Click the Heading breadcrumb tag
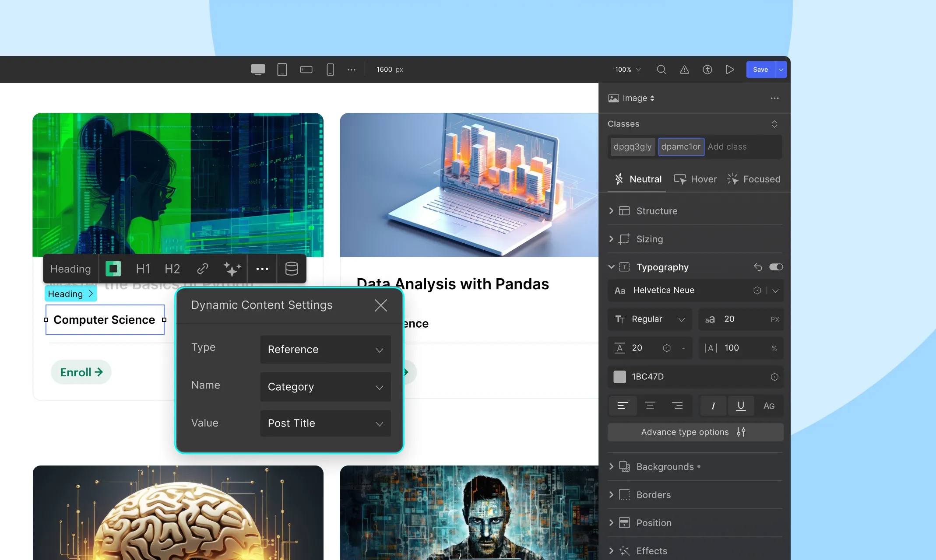The height and width of the screenshot is (560, 936). pyautogui.click(x=70, y=294)
